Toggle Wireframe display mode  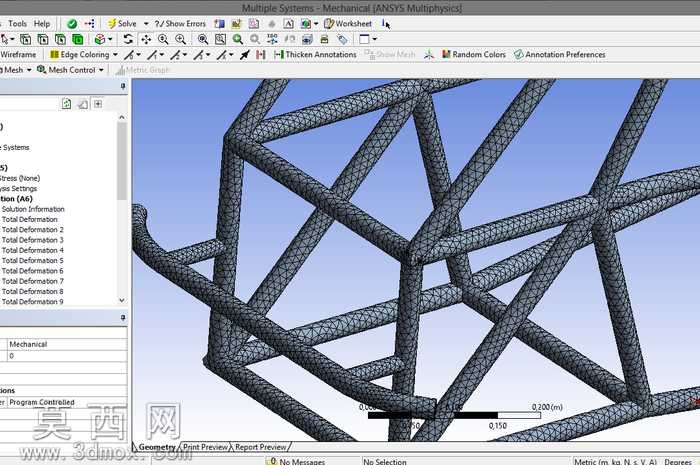coord(18,54)
